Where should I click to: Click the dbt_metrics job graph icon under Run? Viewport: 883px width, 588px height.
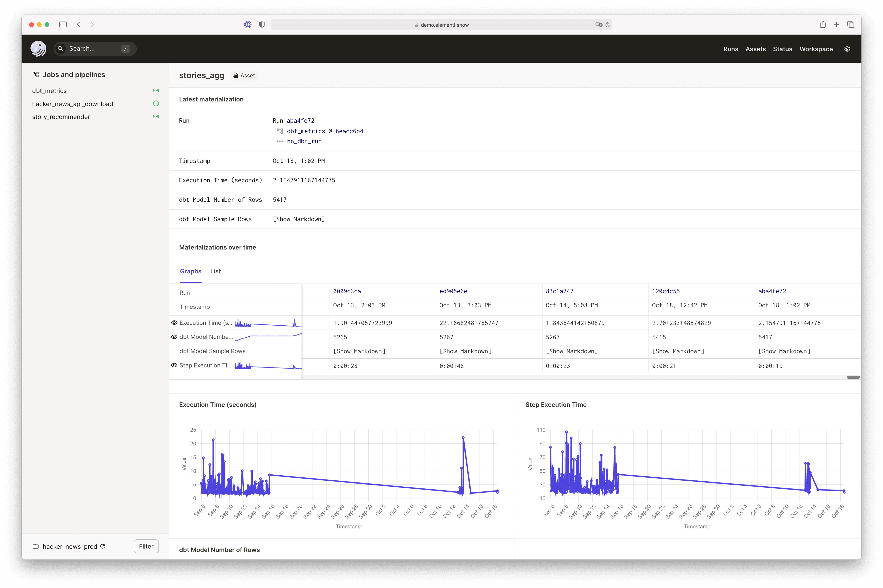[280, 131]
